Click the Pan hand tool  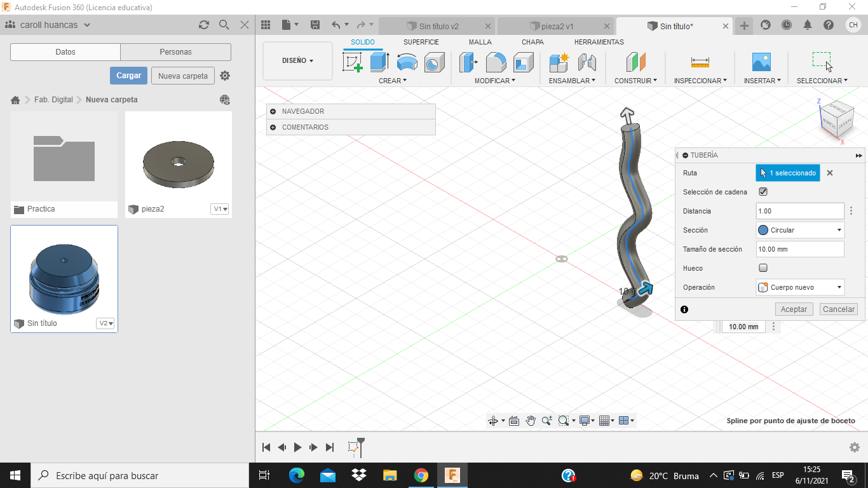pos(531,421)
